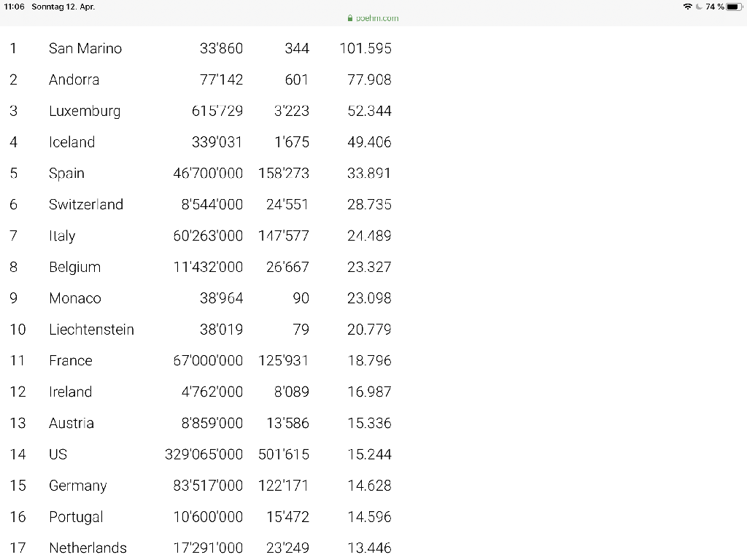Tap the Do Not Disturb moon icon
Screen dimensions: 747x560
(x=699, y=7)
